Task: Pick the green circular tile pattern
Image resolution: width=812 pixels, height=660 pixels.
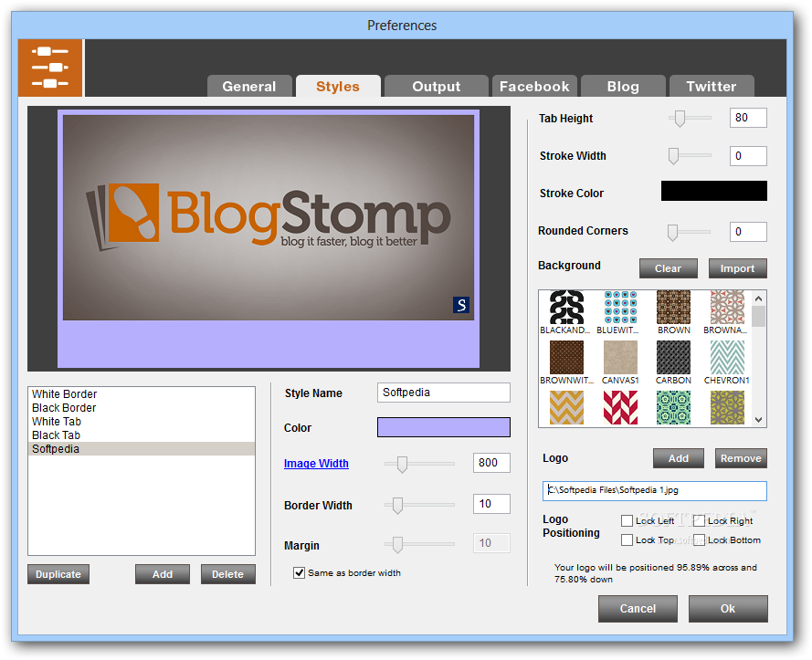Action: [x=674, y=408]
